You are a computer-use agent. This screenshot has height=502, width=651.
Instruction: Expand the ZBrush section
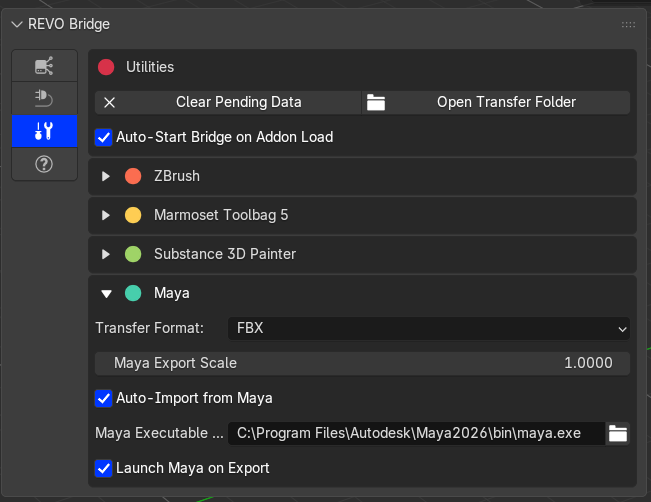tap(106, 176)
